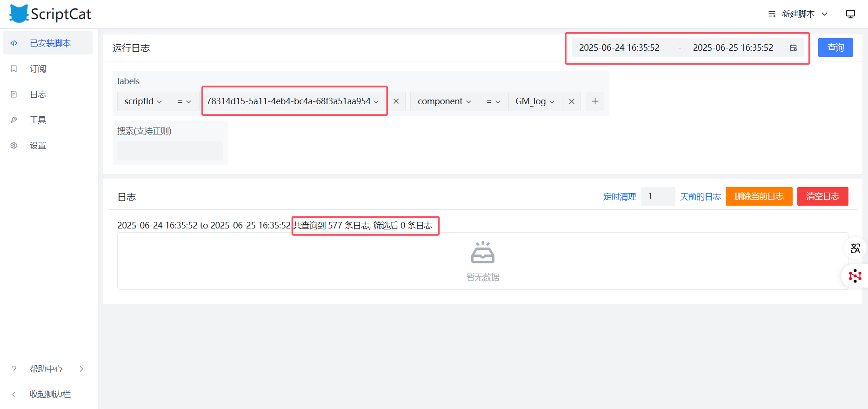
Task: Go to 订阅 in the sidebar
Action: tap(38, 69)
